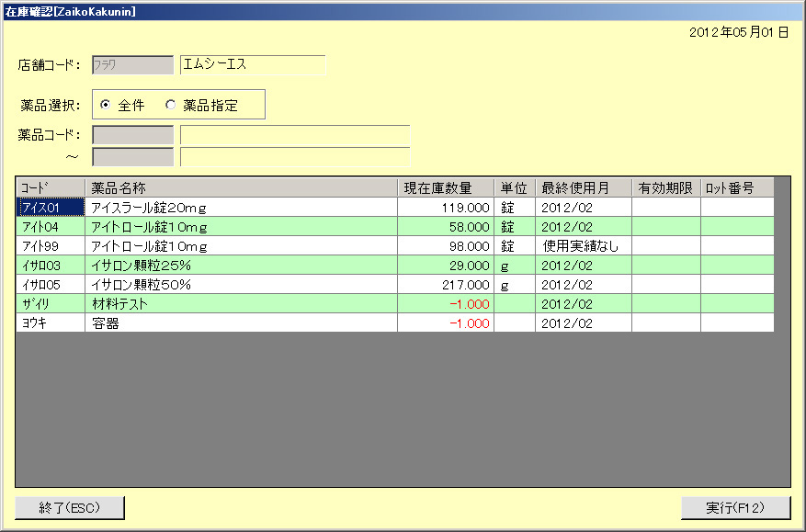The height and width of the screenshot is (532, 806).
Task: Select the code cell アイス01
Action: (51, 207)
